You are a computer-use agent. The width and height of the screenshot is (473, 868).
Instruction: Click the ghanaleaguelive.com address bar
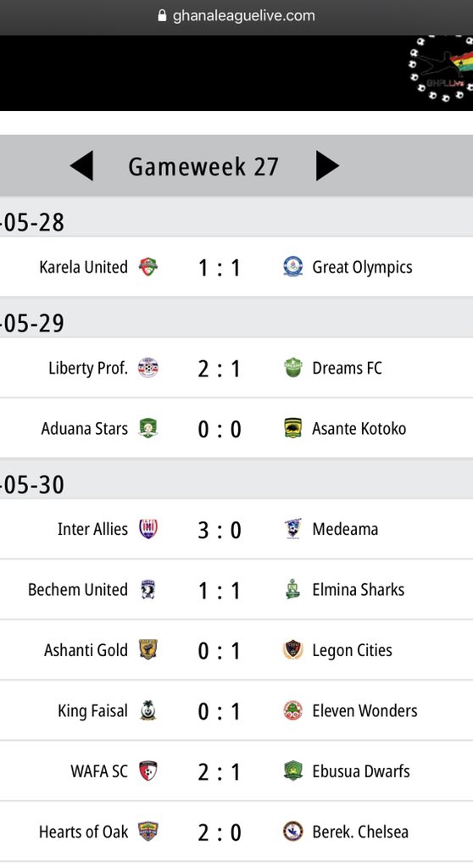pos(236,15)
